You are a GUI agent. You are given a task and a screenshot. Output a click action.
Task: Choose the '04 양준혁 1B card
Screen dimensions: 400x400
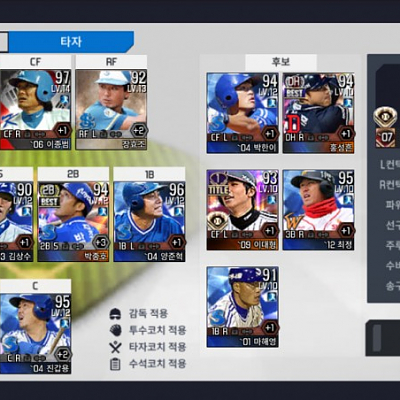(149, 222)
